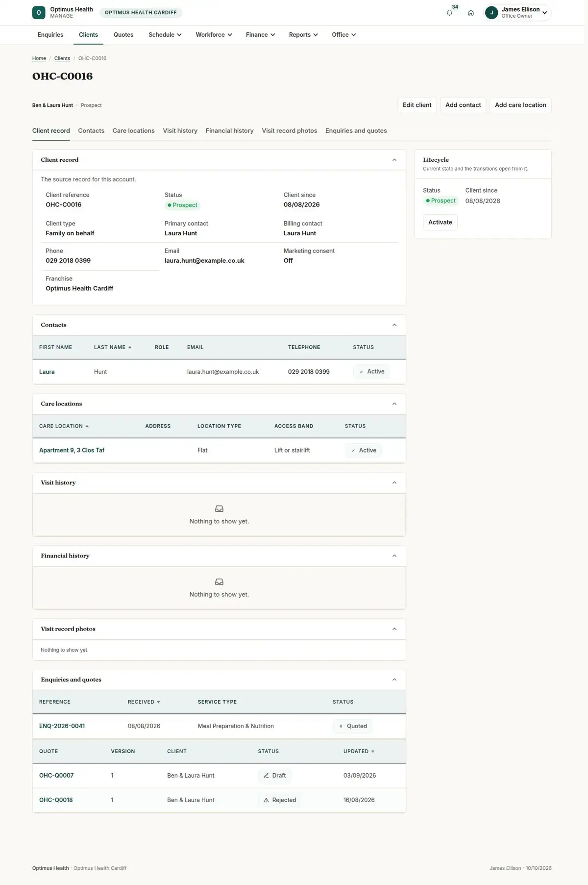Click the Activate lifecycle button

440,222
